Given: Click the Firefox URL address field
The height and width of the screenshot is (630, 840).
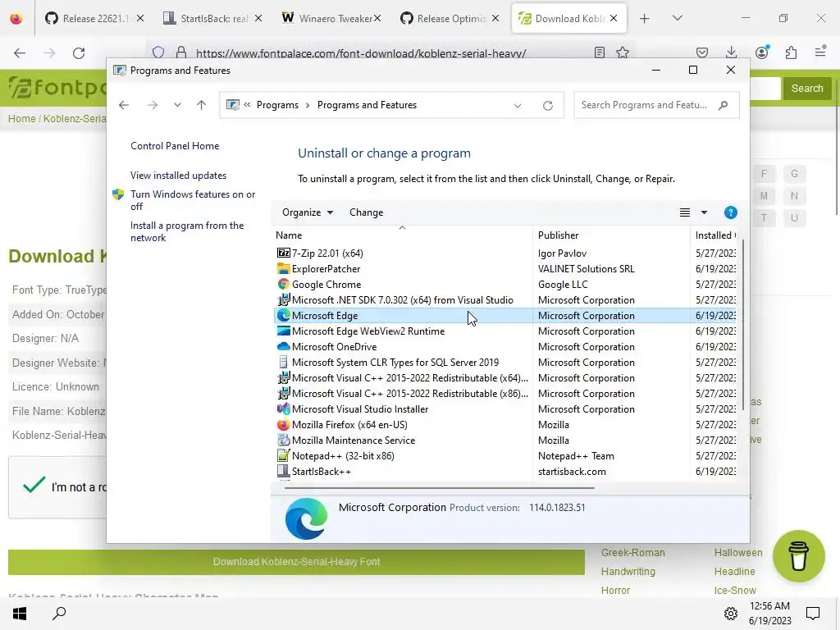Looking at the screenshot, I should (361, 53).
